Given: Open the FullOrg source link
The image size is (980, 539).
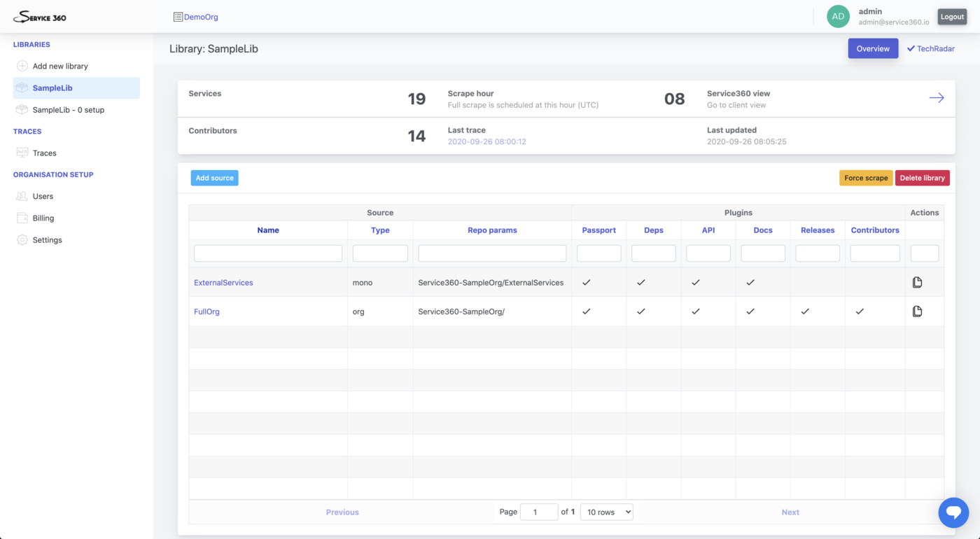Looking at the screenshot, I should [x=206, y=311].
